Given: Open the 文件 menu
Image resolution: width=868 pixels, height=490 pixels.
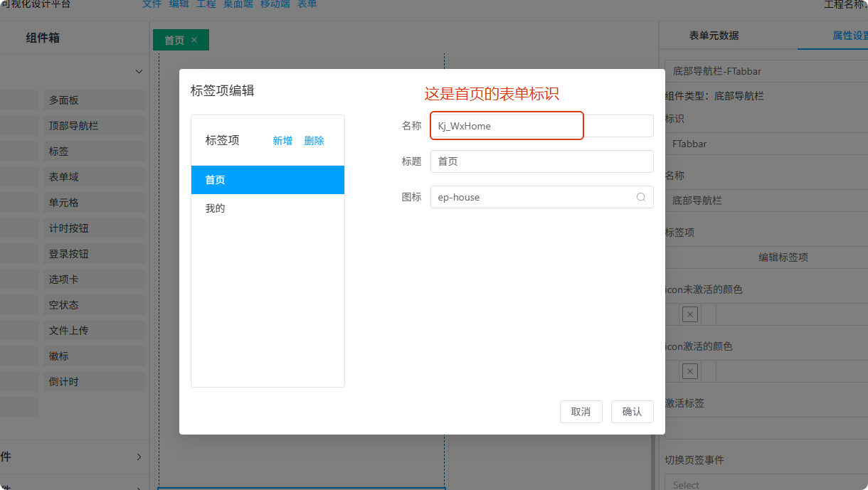Looking at the screenshot, I should pos(152,4).
